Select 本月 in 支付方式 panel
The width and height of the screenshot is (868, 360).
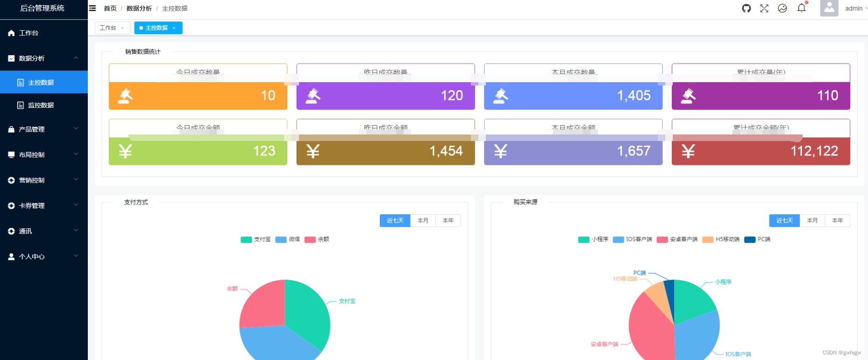(x=423, y=220)
